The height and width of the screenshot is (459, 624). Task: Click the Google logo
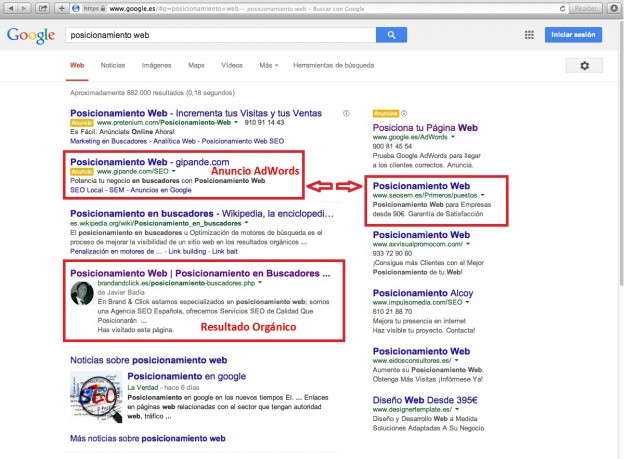[31, 36]
